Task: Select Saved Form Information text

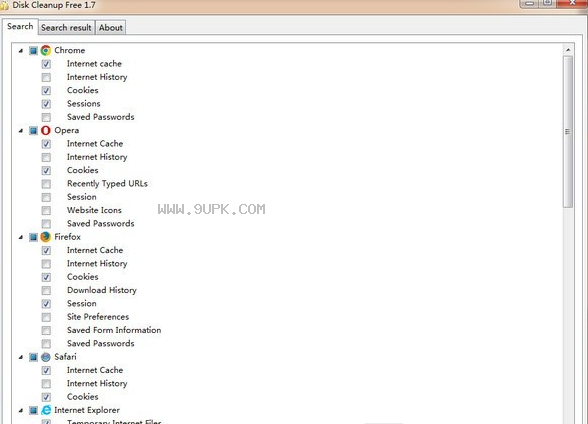Action: pos(114,330)
